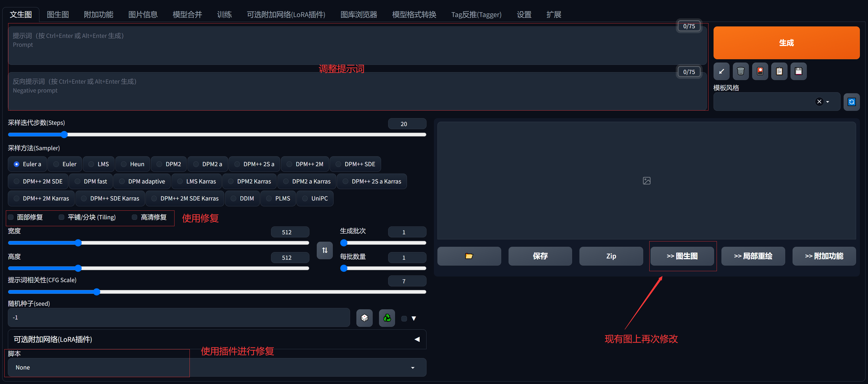
Task: Click the arrow icon to read generation parameters
Action: pos(721,71)
